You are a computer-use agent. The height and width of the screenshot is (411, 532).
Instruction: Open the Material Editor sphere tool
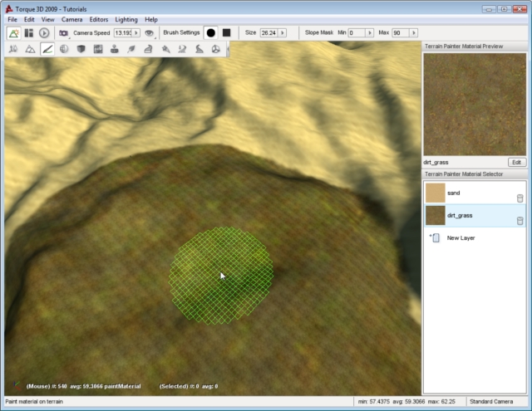(x=64, y=49)
